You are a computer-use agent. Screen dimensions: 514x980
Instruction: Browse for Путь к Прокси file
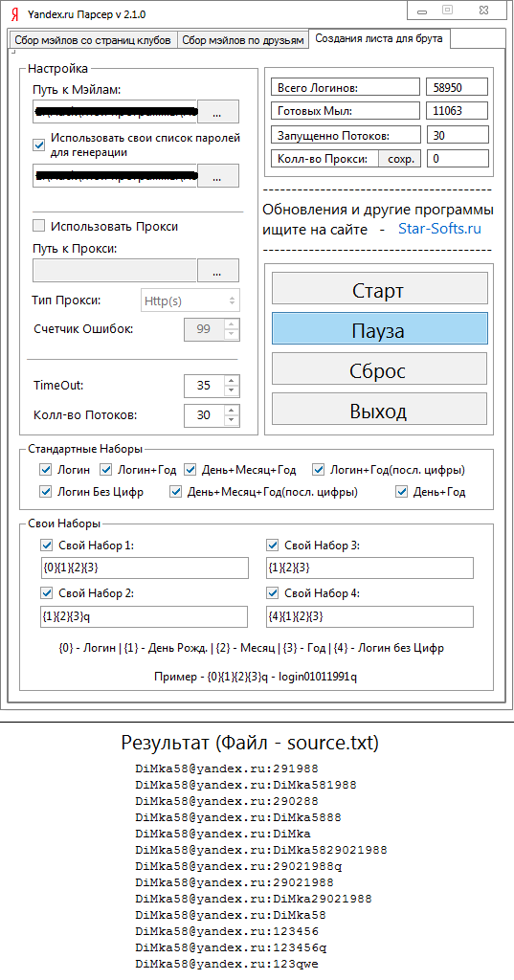click(x=218, y=273)
